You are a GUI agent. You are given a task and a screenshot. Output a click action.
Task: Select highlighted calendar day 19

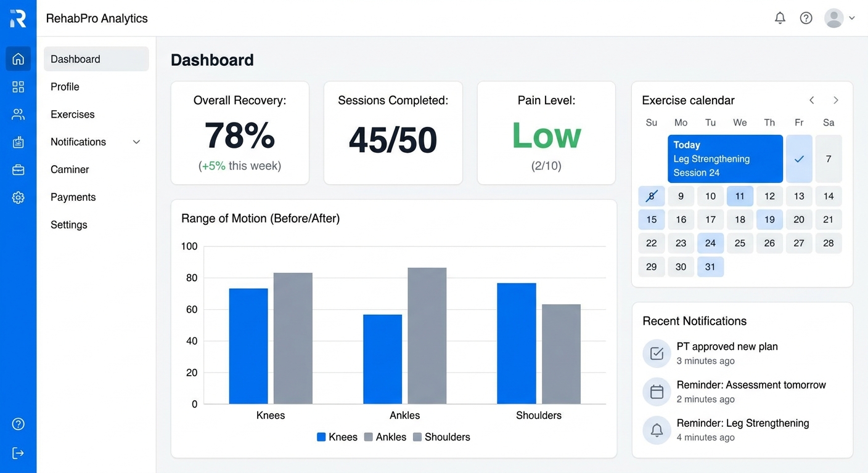(769, 220)
